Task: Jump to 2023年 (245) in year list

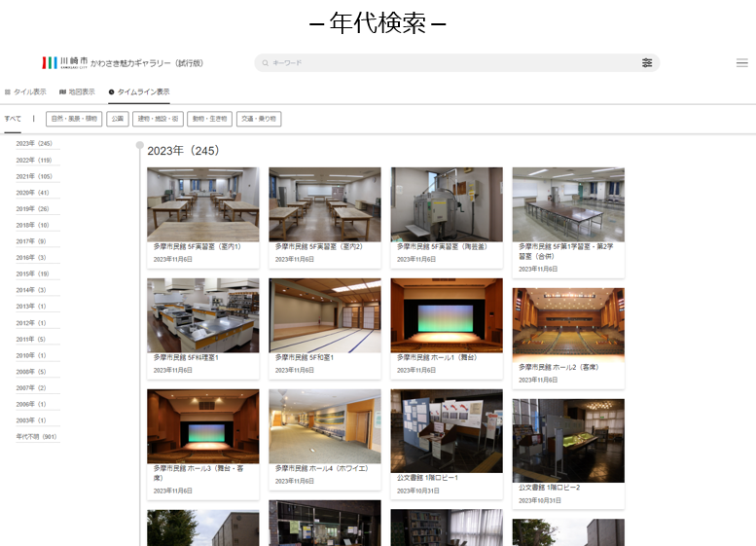Action: click(34, 144)
